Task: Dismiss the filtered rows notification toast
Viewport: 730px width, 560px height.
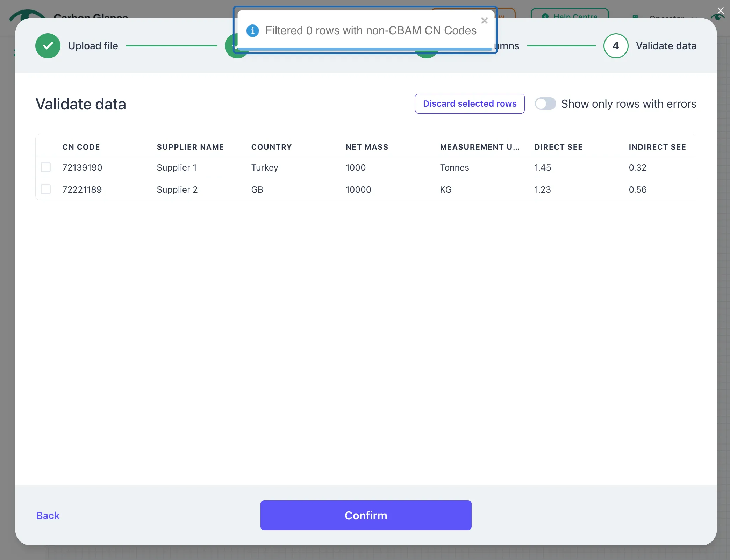Action: point(484,21)
